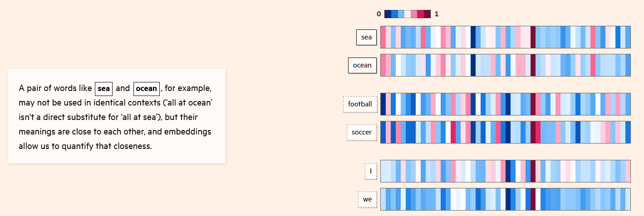Click the 'ocean' label beside its embedding bar
The width and height of the screenshot is (644, 216).
362,65
